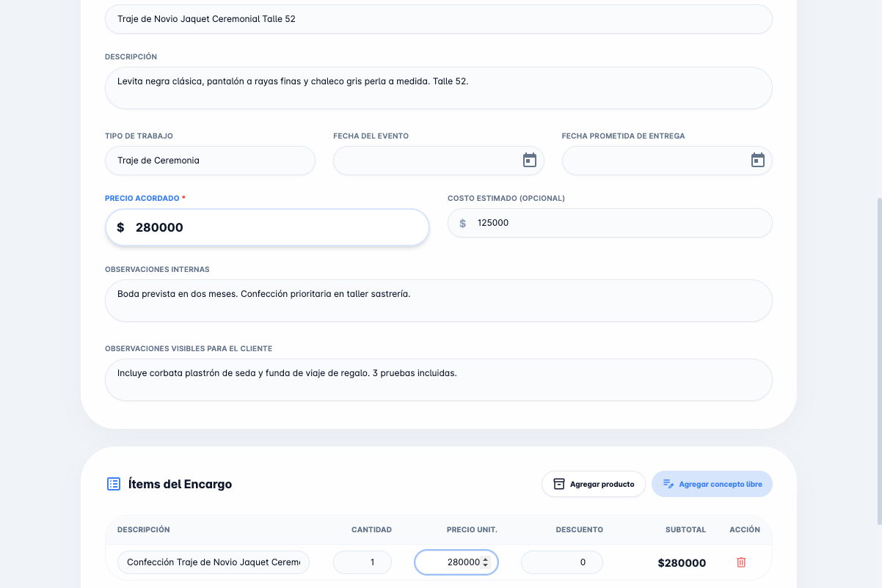
Task: Edit the item Cantidad field
Action: coord(362,562)
